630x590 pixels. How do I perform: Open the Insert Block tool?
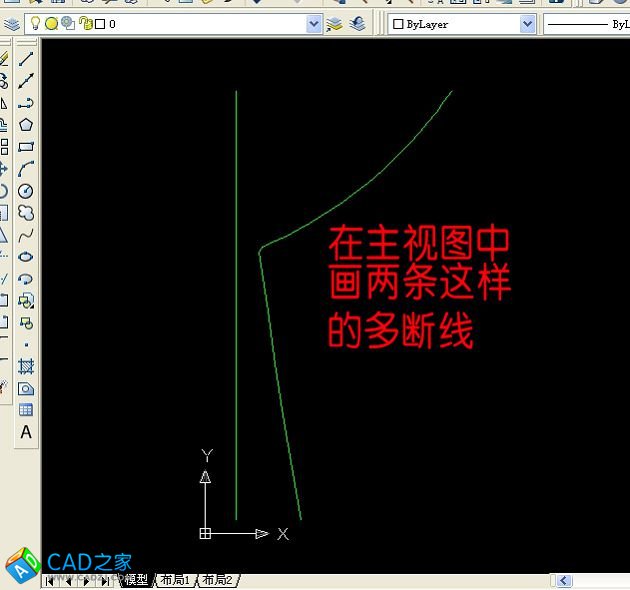[26, 301]
